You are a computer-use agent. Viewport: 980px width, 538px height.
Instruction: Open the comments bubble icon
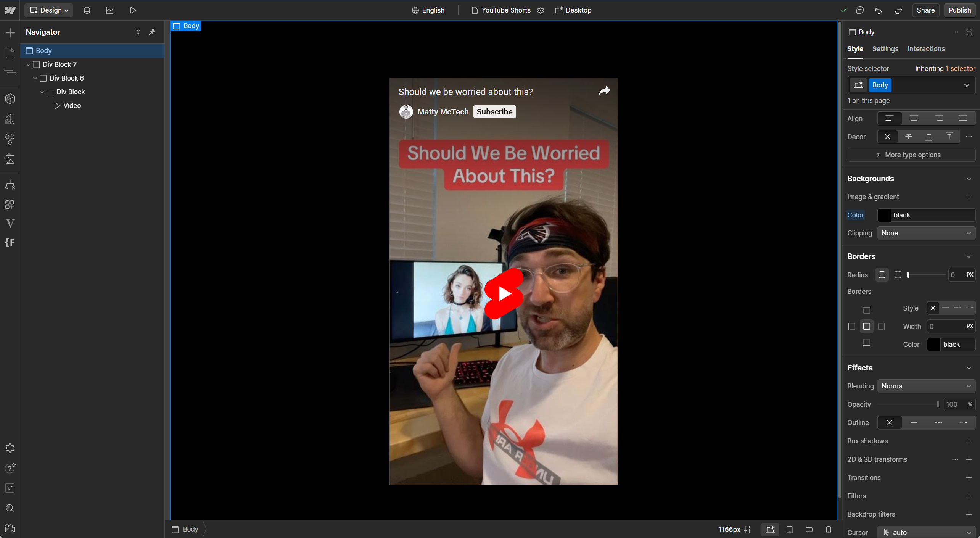point(860,10)
